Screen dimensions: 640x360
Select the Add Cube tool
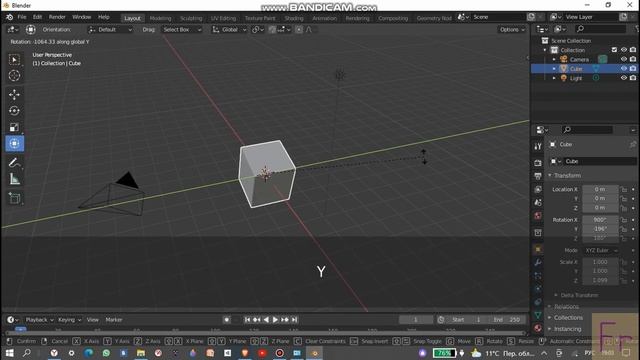(14, 198)
